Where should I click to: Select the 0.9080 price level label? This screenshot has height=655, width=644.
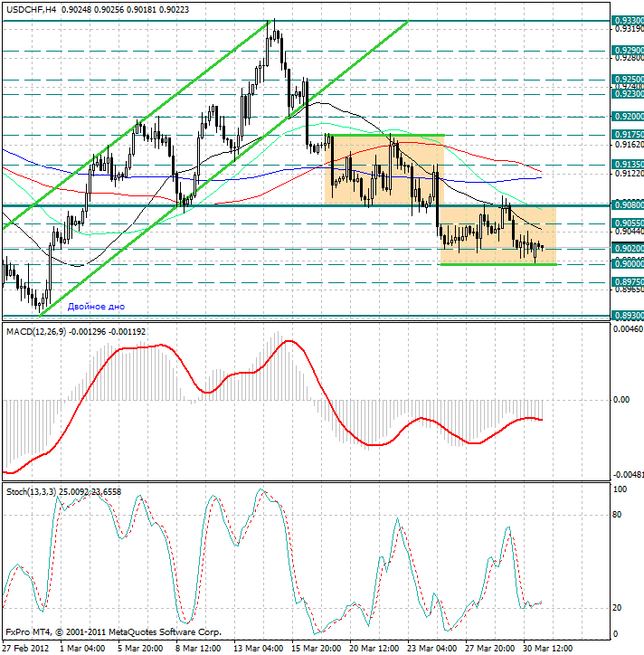point(628,205)
